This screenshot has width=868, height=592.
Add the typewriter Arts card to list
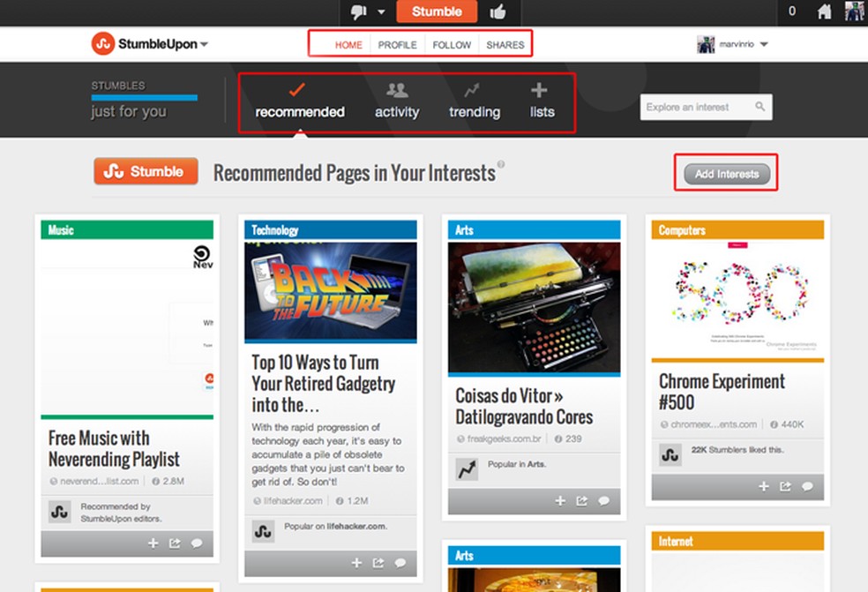pyautogui.click(x=560, y=500)
